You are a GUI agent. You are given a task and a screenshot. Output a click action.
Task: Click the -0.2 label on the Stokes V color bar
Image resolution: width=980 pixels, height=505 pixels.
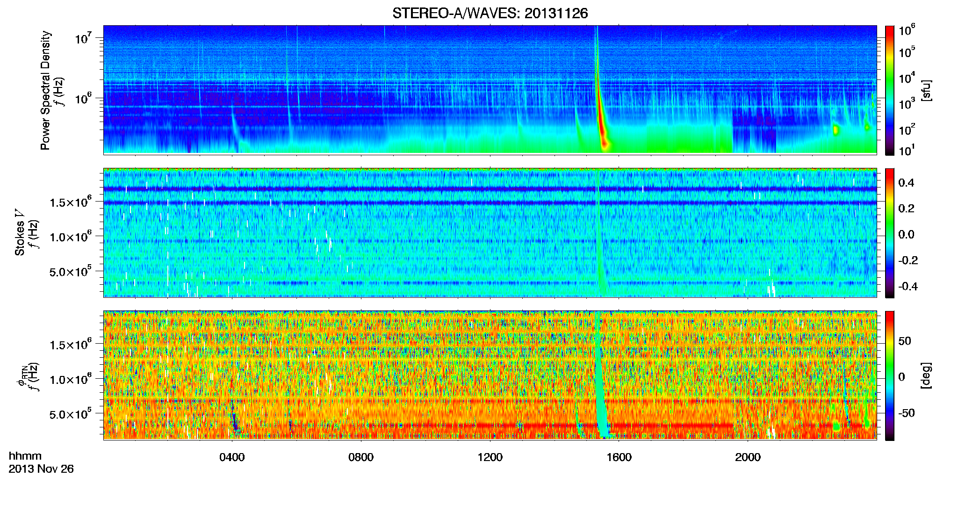(908, 260)
